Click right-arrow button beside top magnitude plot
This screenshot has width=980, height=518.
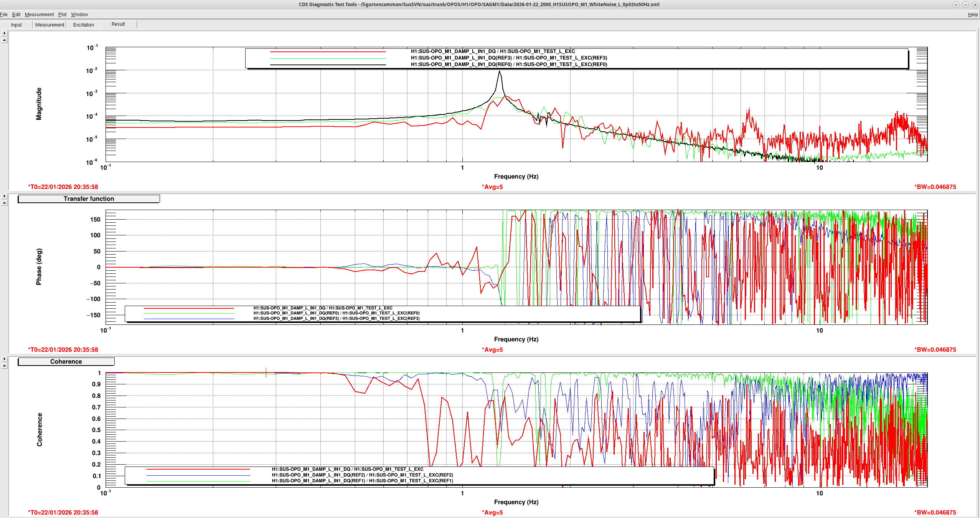click(4, 33)
